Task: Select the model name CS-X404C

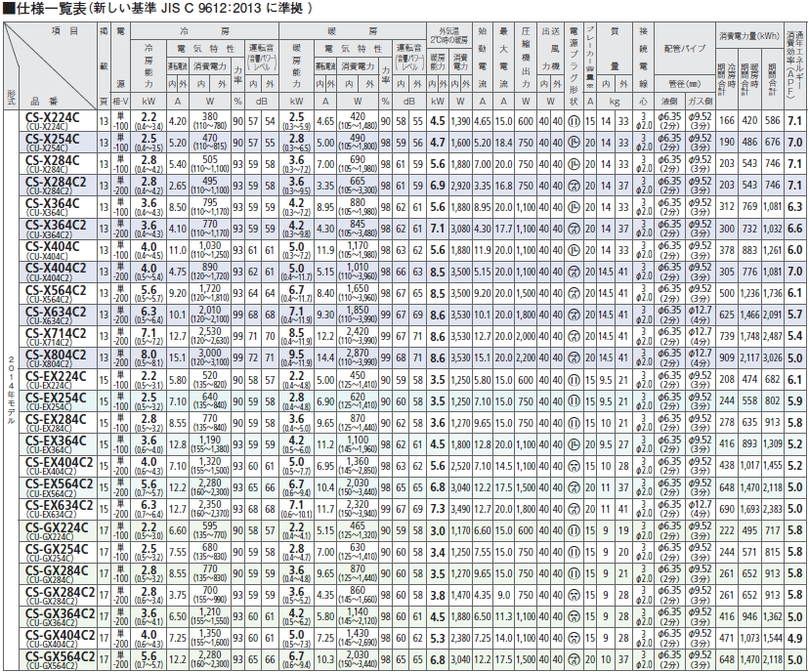Action: point(53,247)
